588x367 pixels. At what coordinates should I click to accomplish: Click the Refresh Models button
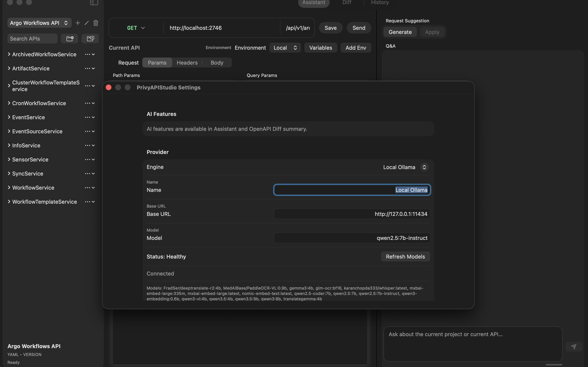(405, 256)
